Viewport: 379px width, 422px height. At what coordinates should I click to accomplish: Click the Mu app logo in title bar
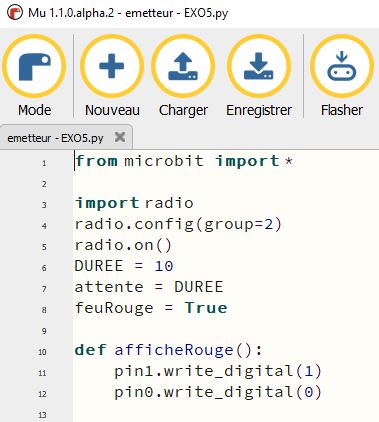[x=15, y=13]
